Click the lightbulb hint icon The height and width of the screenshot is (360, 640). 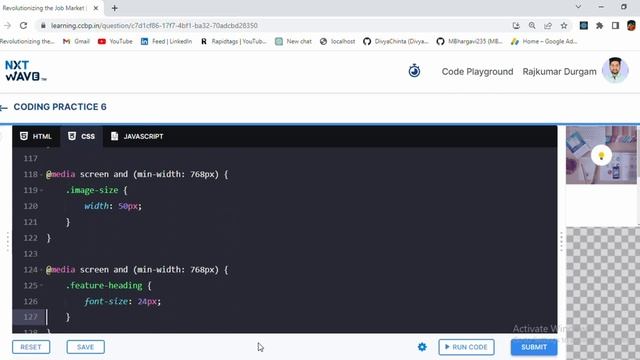point(601,155)
